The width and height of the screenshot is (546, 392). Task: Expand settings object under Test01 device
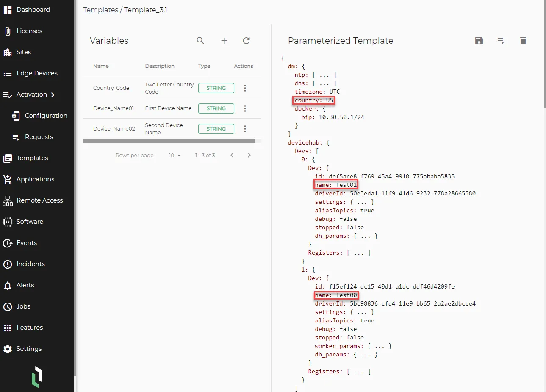[x=362, y=202]
